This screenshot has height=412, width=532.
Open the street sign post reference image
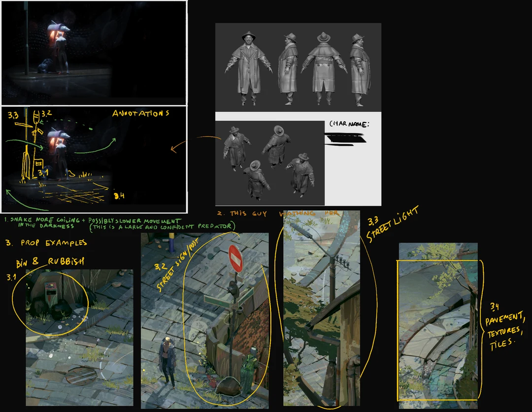(x=204, y=320)
